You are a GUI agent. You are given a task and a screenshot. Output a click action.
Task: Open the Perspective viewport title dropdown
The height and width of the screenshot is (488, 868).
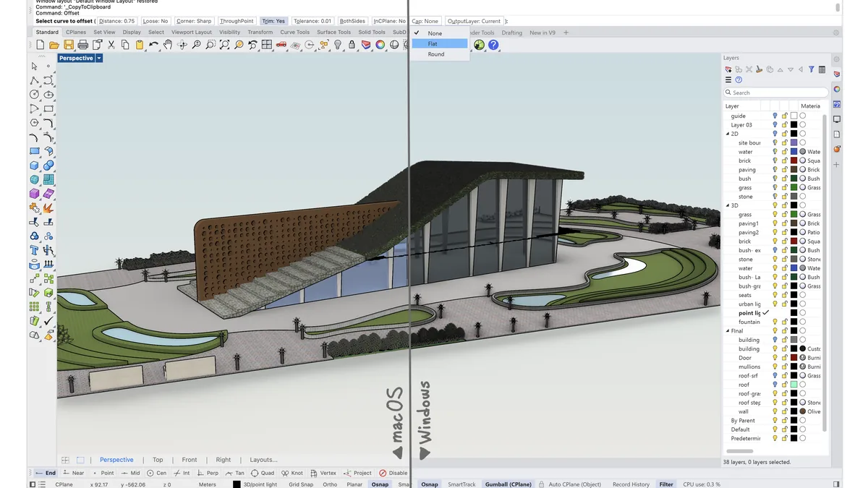coord(99,58)
